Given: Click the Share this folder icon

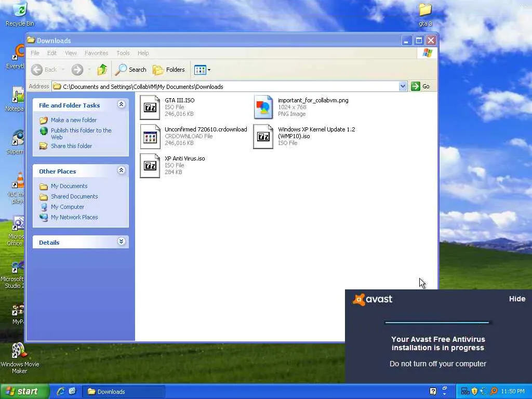Looking at the screenshot, I should [x=44, y=146].
